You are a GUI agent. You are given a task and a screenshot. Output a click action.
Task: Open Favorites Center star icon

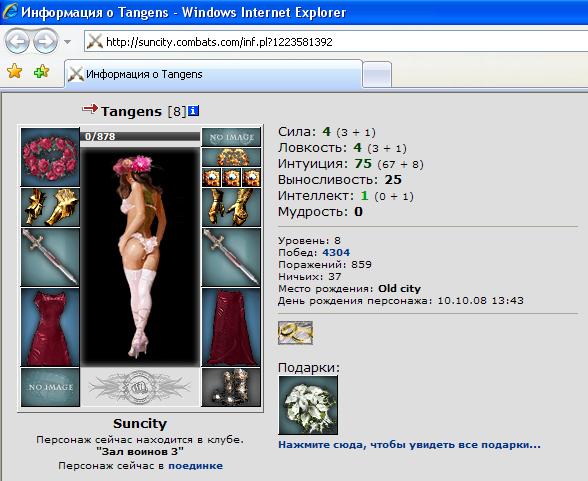pyautogui.click(x=15, y=71)
